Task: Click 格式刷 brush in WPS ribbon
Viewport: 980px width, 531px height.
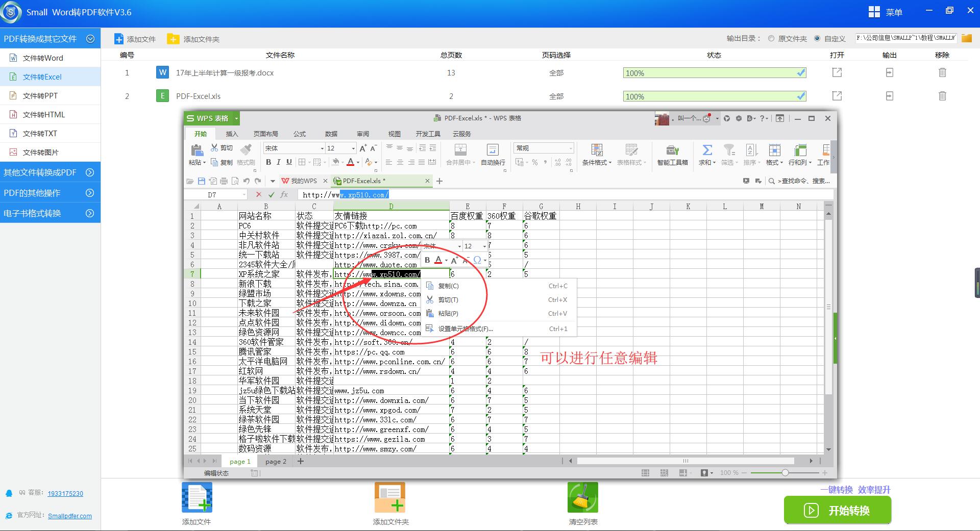Action: (x=246, y=149)
